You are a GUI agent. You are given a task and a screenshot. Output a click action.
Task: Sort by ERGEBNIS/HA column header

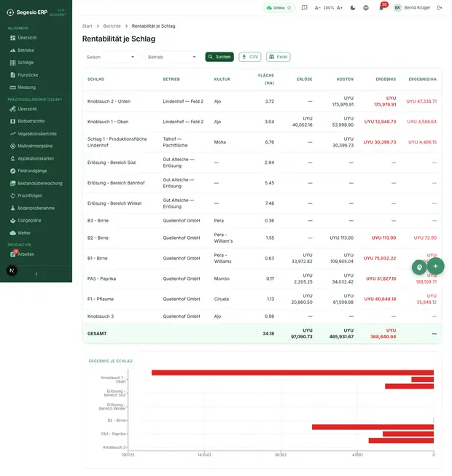pyautogui.click(x=423, y=79)
